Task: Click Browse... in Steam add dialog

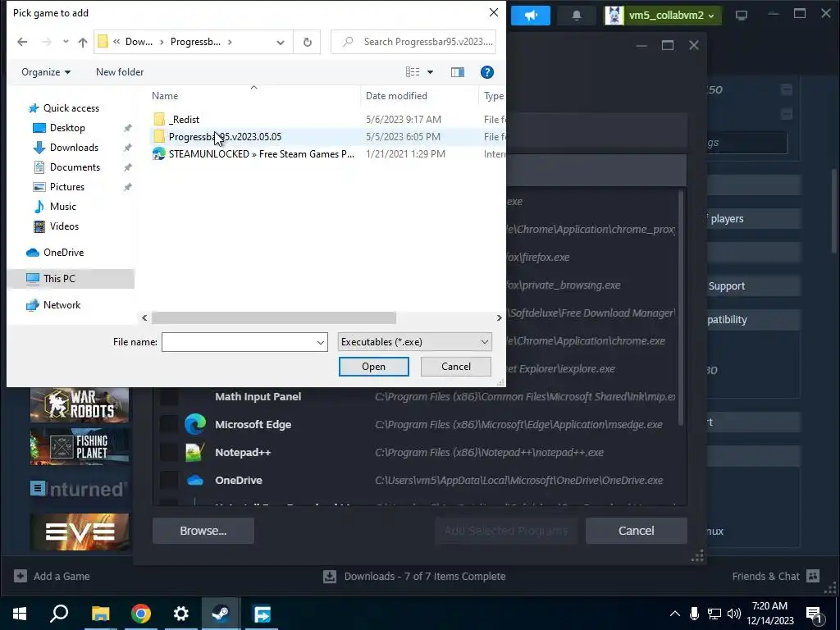Action: pos(203,531)
